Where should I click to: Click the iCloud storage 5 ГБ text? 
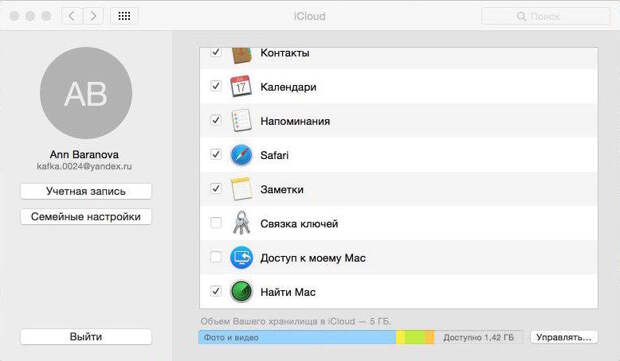click(x=296, y=321)
